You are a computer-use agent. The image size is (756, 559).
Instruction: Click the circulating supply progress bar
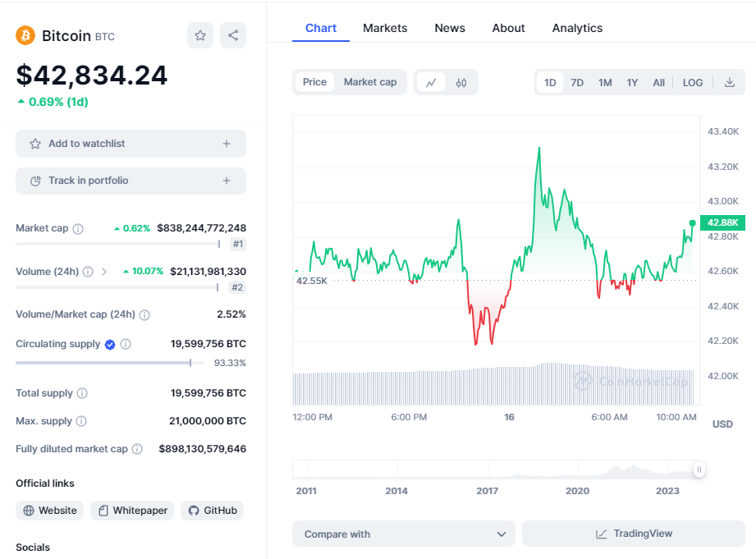click(110, 363)
